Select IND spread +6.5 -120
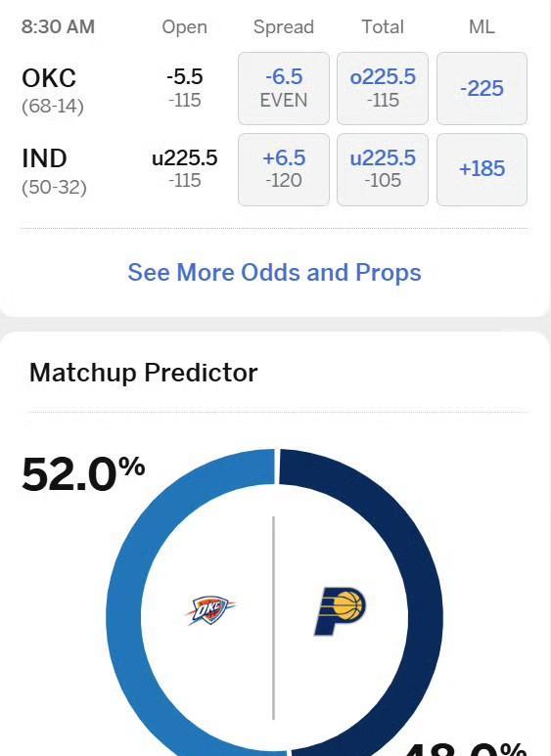 pos(284,169)
